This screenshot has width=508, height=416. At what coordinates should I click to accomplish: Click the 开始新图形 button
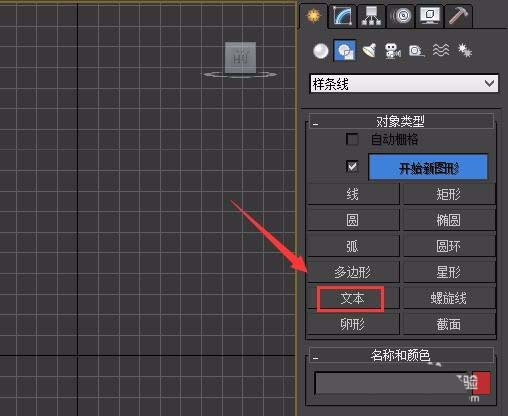click(428, 167)
